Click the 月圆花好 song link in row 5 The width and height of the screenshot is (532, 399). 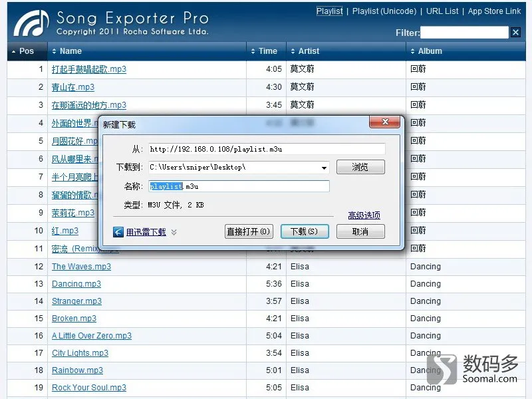[x=74, y=141]
